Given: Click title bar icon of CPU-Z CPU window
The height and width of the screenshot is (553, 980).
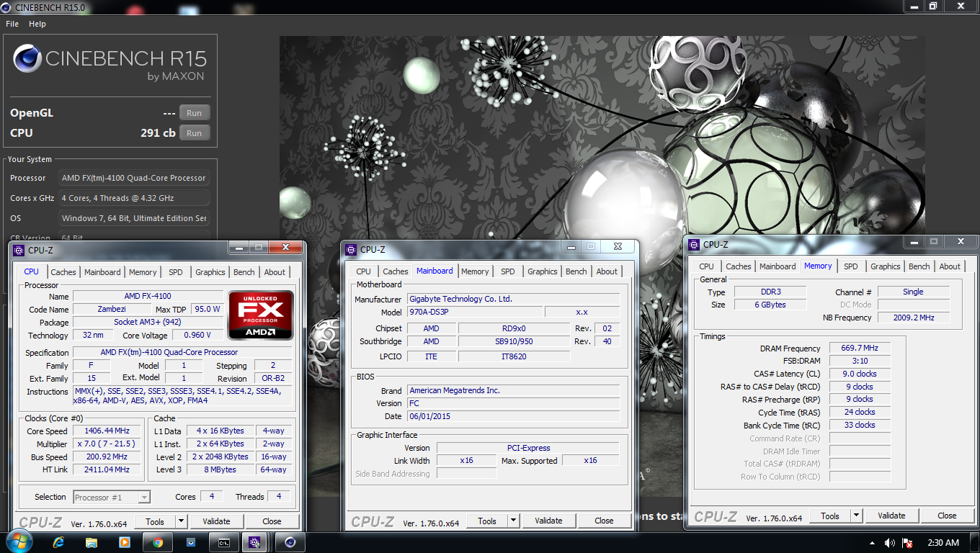Looking at the screenshot, I should [x=19, y=250].
